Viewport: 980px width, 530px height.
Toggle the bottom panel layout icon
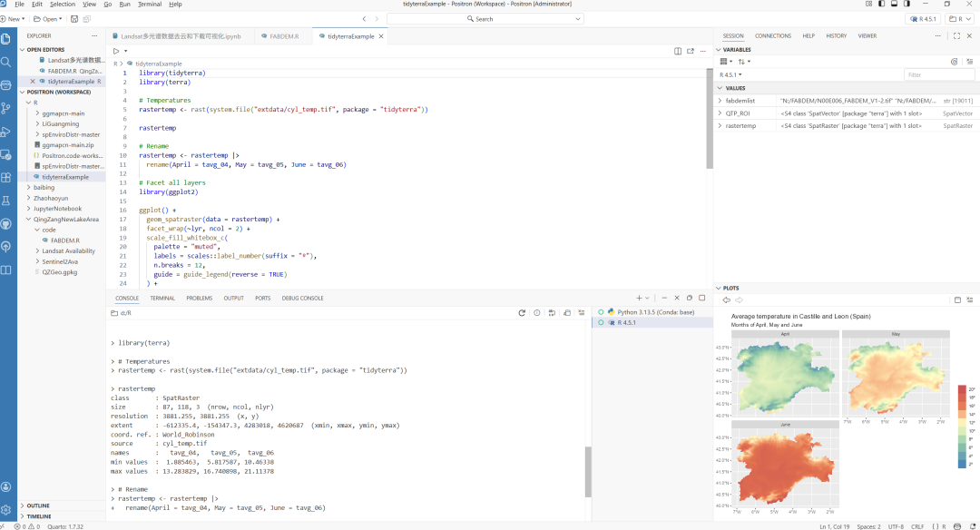point(894,4)
